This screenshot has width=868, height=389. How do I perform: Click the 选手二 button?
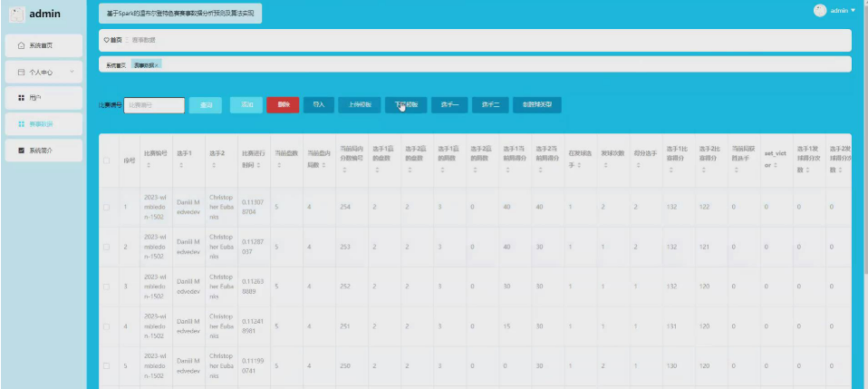click(490, 105)
